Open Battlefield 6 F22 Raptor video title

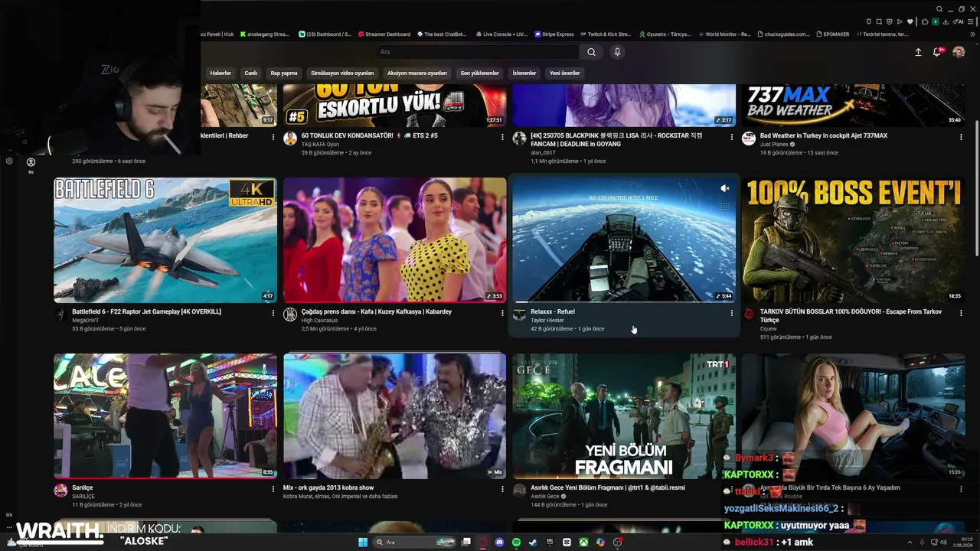146,312
